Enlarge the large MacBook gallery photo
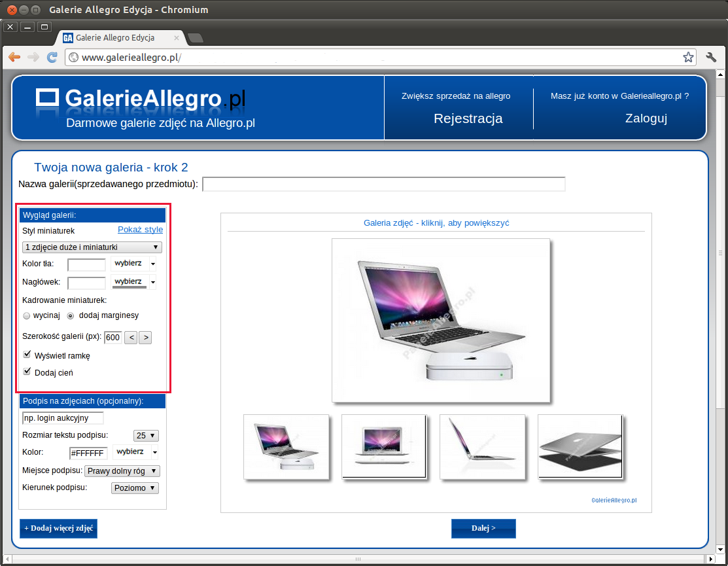Screen dimensions: 728x566 441,321
